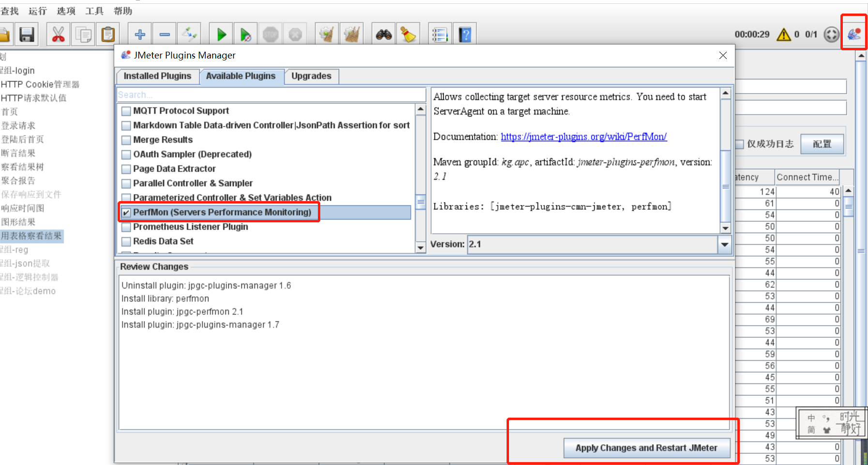Viewport: 868px width, 465px height.
Task: Click the plus Expand All icon
Action: tap(140, 34)
